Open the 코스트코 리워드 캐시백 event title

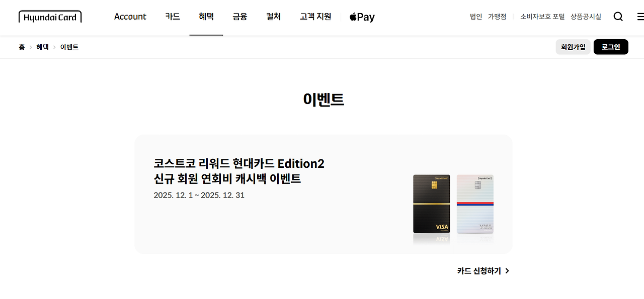coord(239,171)
